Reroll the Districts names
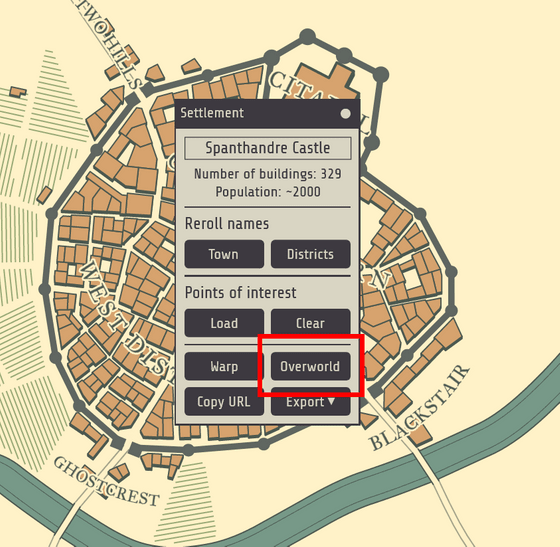560x547 pixels. (310, 254)
